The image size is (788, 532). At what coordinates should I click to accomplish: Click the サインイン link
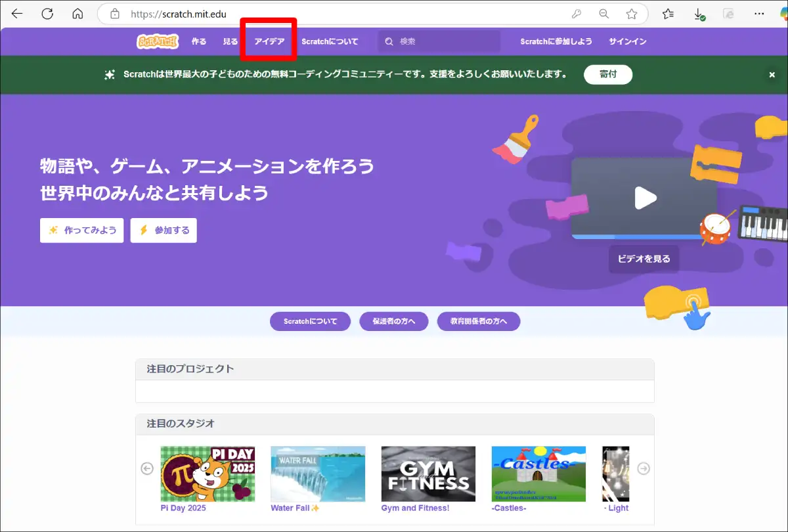(x=627, y=41)
